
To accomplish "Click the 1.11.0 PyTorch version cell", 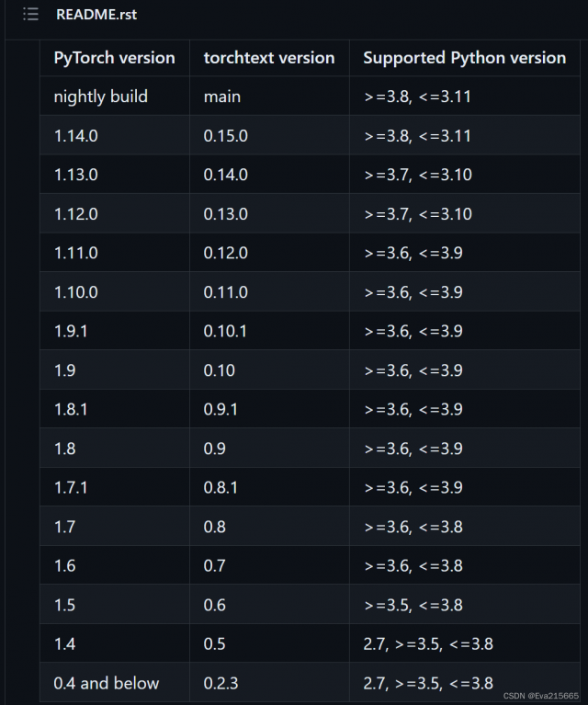I will pyautogui.click(x=76, y=253).
